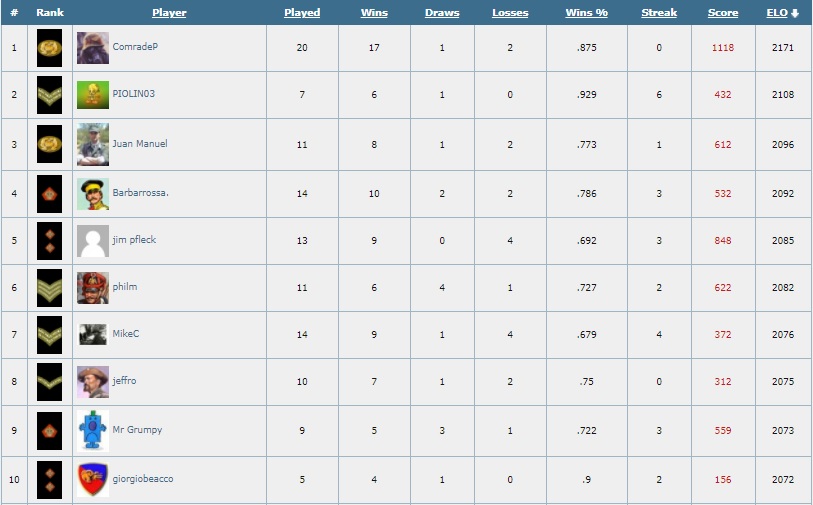
Task: Click Juan Manuel's soldier photo avatar
Action: [x=93, y=145]
